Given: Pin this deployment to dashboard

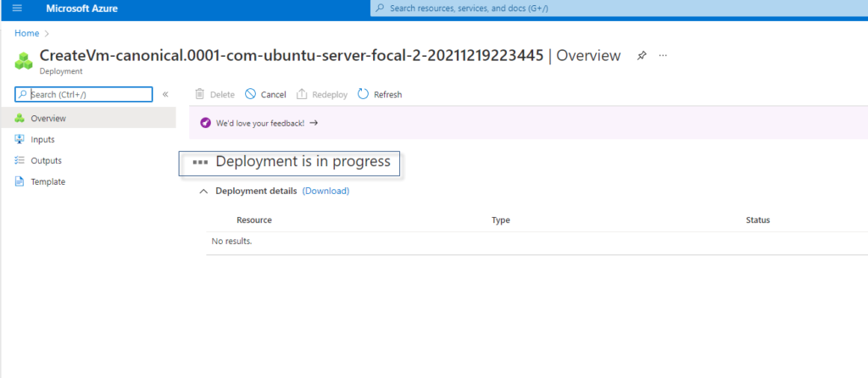Looking at the screenshot, I should (642, 55).
